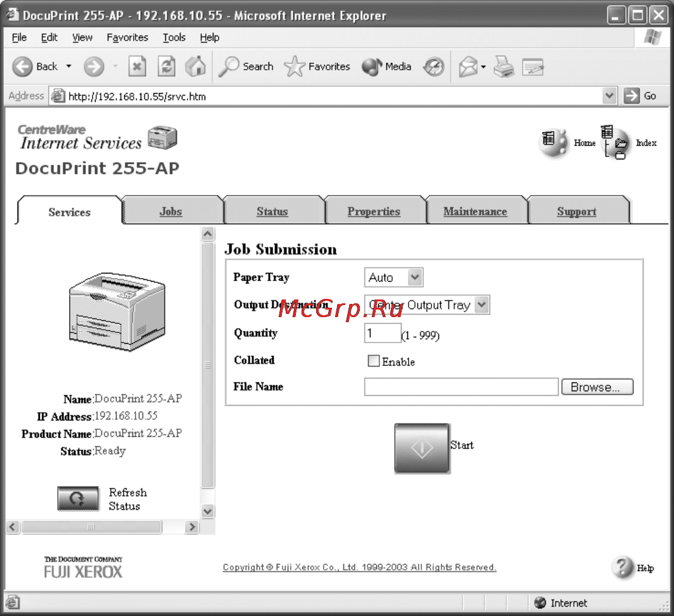This screenshot has width=674, height=616.
Task: Click the Go button
Action: point(640,96)
